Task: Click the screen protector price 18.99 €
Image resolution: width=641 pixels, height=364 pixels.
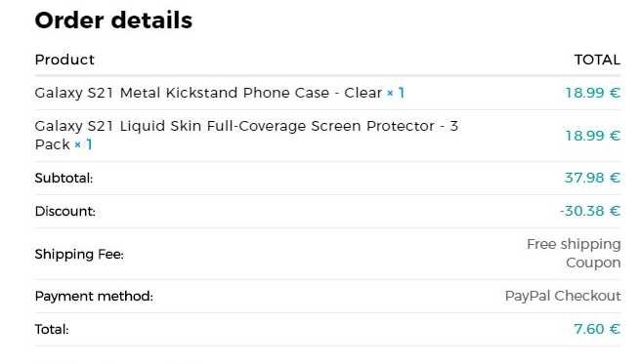Action: 593,136
